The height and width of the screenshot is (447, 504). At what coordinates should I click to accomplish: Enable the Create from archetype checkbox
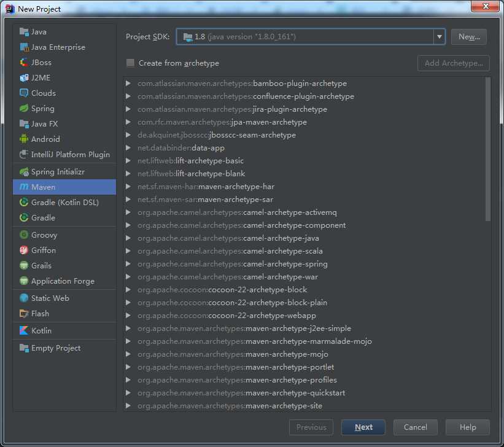coord(130,63)
